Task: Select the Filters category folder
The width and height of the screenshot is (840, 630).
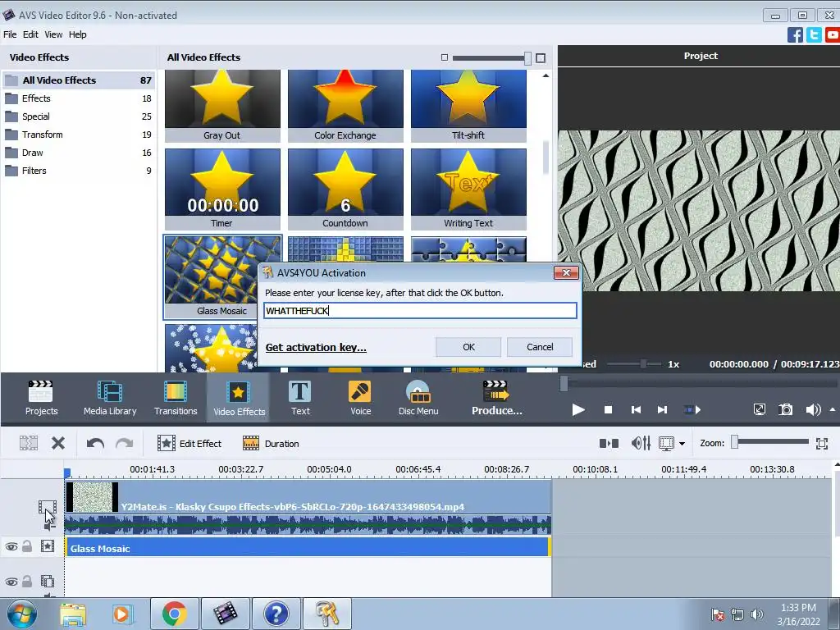Action: (x=79, y=171)
